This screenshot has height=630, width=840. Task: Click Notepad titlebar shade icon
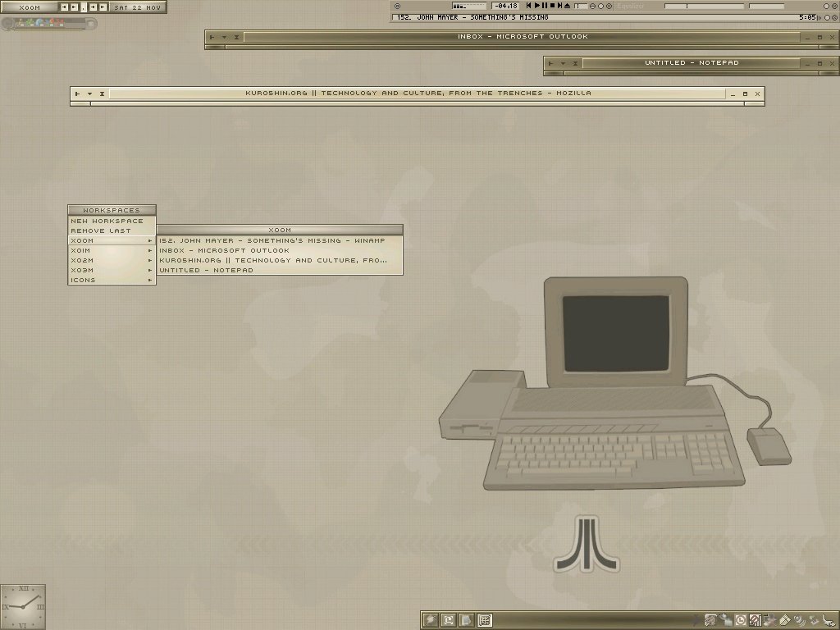(575, 63)
